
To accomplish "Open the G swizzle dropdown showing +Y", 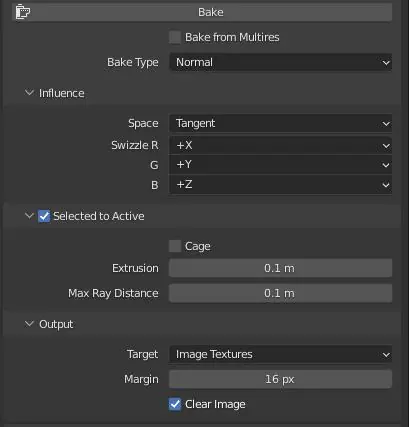I will [280, 165].
